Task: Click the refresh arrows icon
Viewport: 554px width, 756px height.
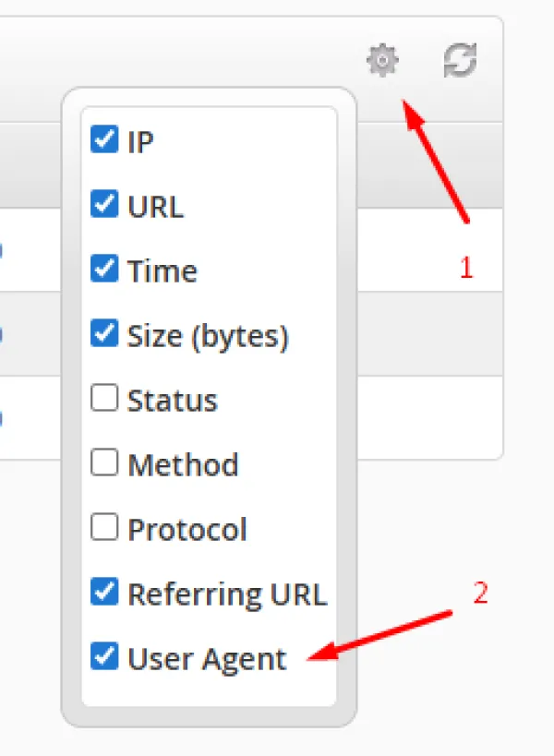Action: (460, 62)
